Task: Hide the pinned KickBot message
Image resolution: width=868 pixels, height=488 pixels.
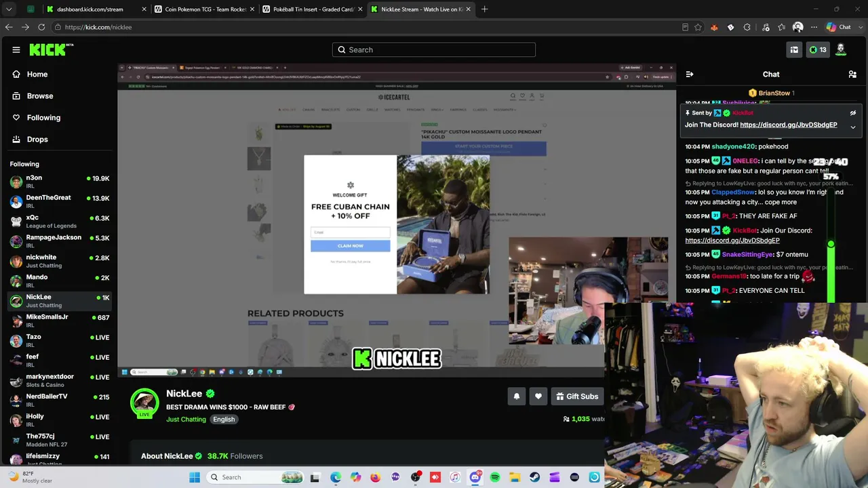Action: (853, 113)
